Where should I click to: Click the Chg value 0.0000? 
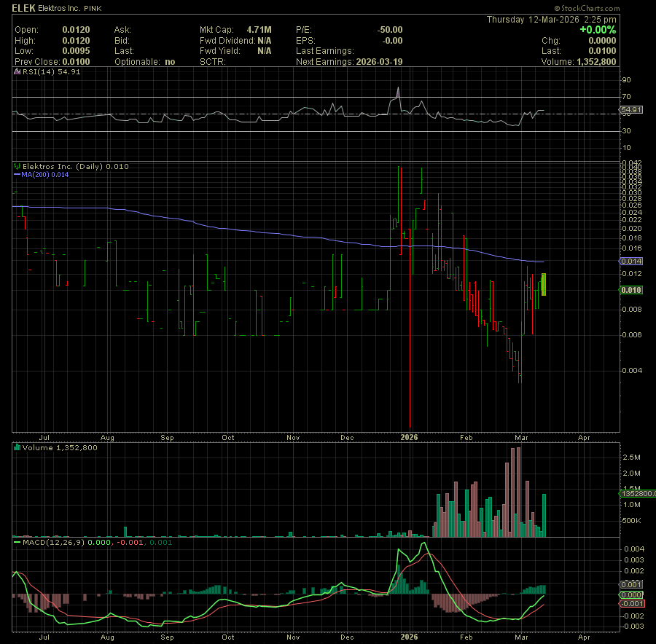[x=602, y=41]
